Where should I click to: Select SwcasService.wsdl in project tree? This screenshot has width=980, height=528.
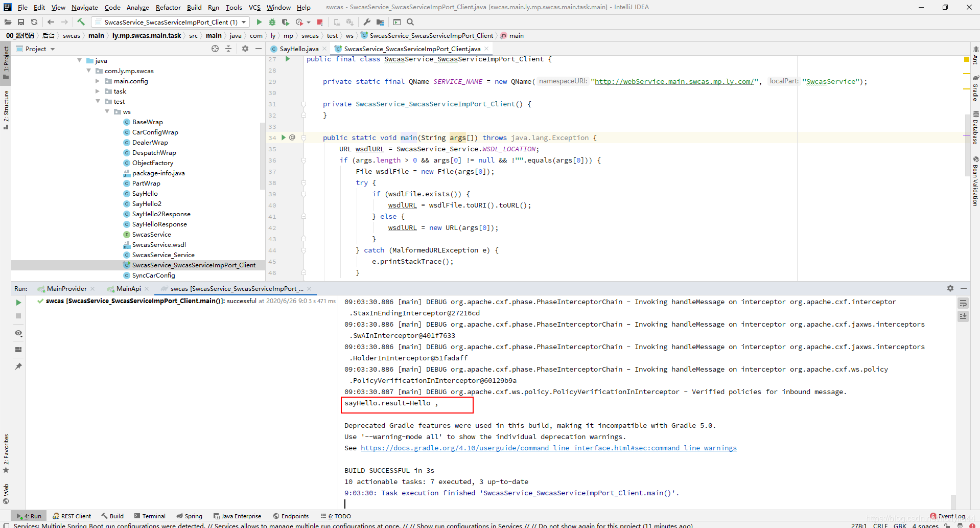point(159,244)
